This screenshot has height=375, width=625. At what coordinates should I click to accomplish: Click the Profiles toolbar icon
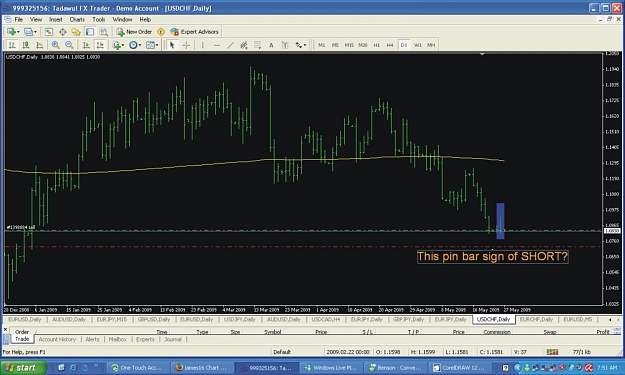coord(28,32)
